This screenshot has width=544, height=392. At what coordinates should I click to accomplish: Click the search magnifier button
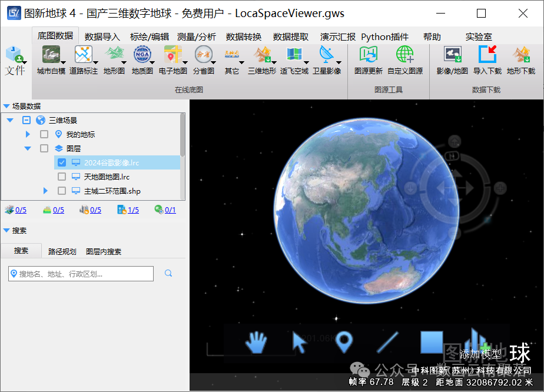point(168,273)
